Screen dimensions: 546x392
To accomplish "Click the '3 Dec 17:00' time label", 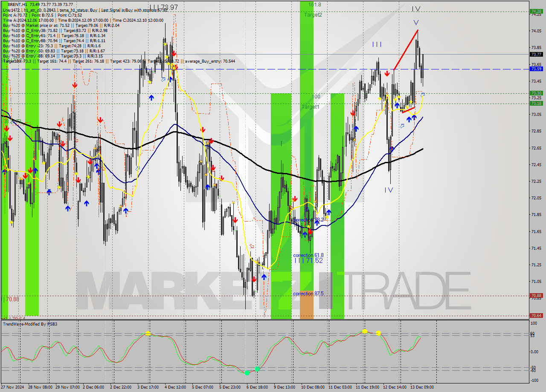I will tap(149, 387).
